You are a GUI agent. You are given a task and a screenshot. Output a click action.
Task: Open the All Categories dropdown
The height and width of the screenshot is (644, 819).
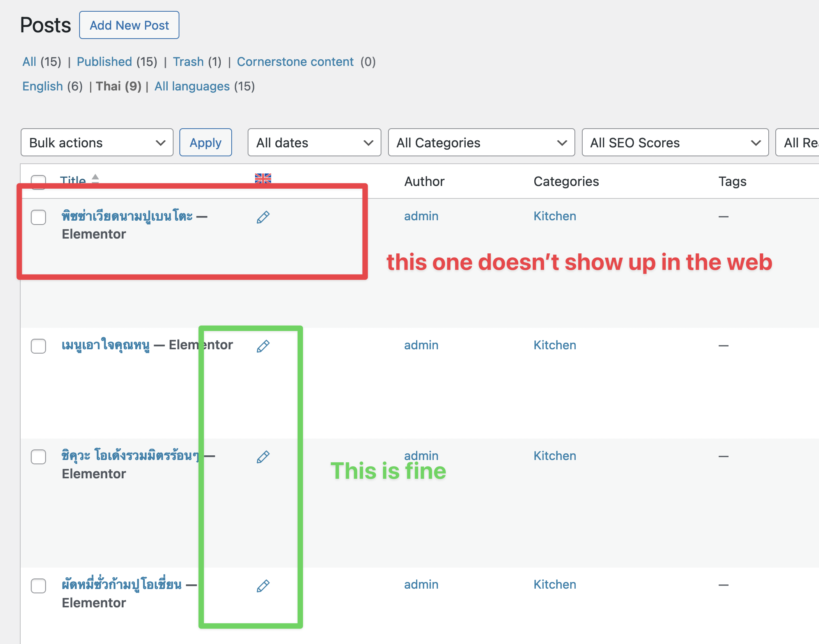(x=481, y=143)
